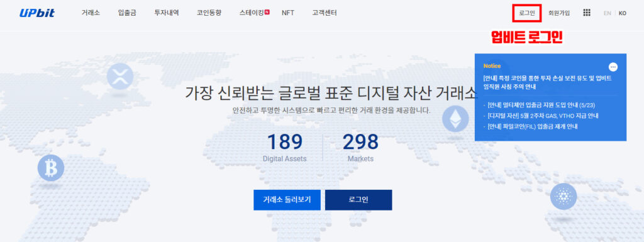Open notice about 임직원 사칭 주의 안내
The width and height of the screenshot is (644, 242).
coord(548,82)
